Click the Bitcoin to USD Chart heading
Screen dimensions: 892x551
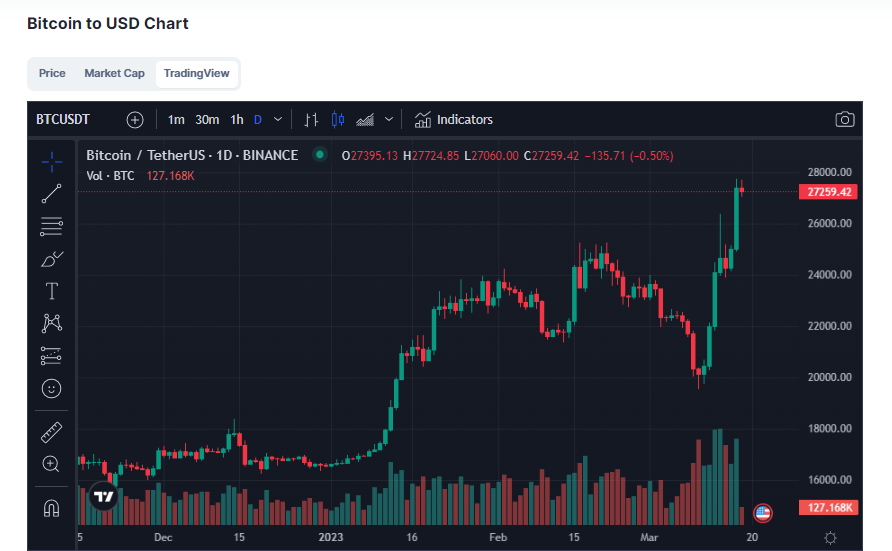pos(108,23)
